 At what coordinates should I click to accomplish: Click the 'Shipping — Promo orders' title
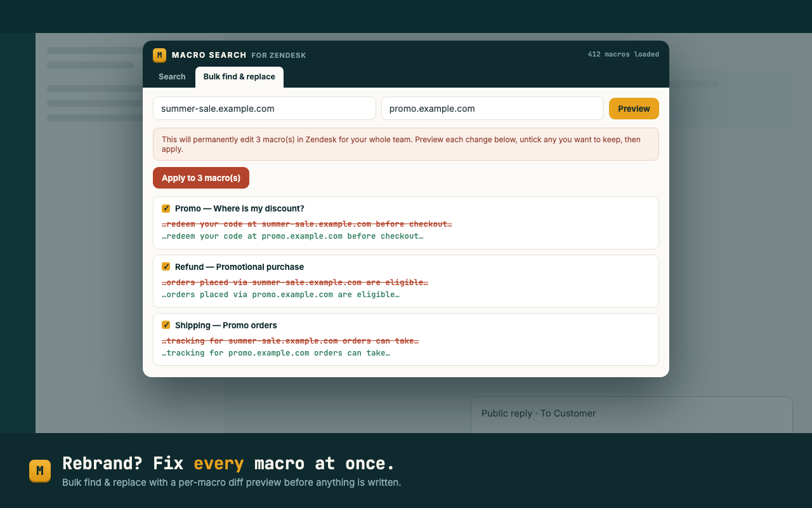[x=226, y=326]
